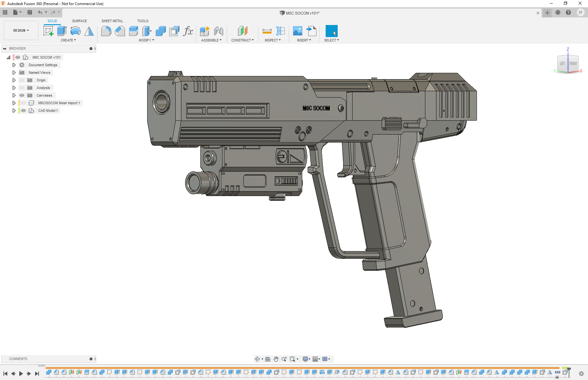
Task: Open the MODIFY dropdown menu
Action: [x=146, y=40]
